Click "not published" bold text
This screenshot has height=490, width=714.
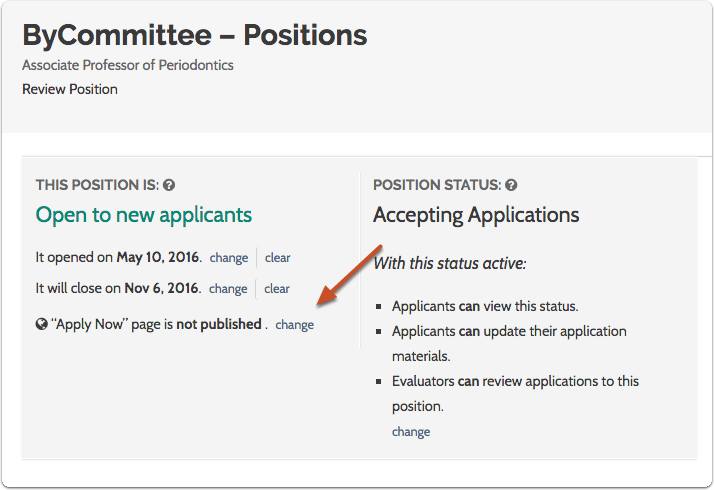[x=219, y=324]
